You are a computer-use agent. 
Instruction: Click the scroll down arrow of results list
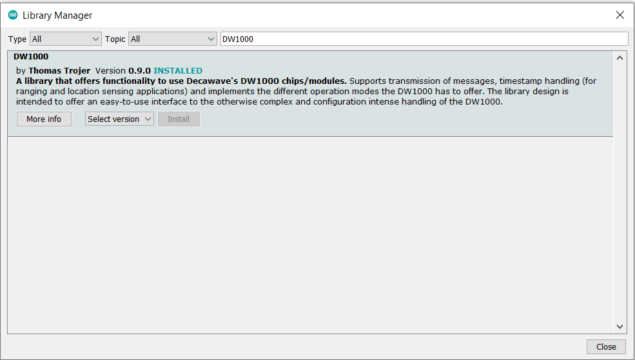coord(620,326)
